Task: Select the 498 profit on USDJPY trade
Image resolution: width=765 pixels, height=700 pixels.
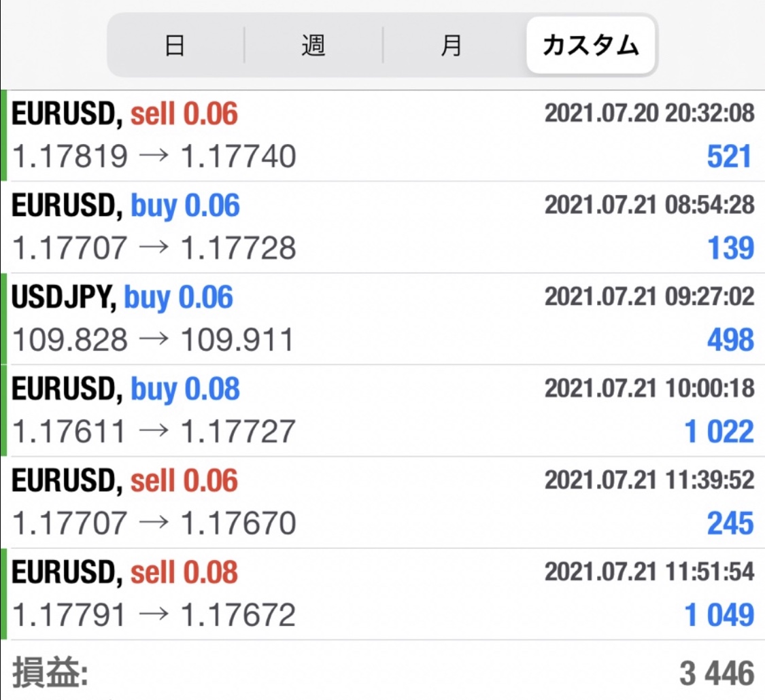Action: tap(730, 340)
